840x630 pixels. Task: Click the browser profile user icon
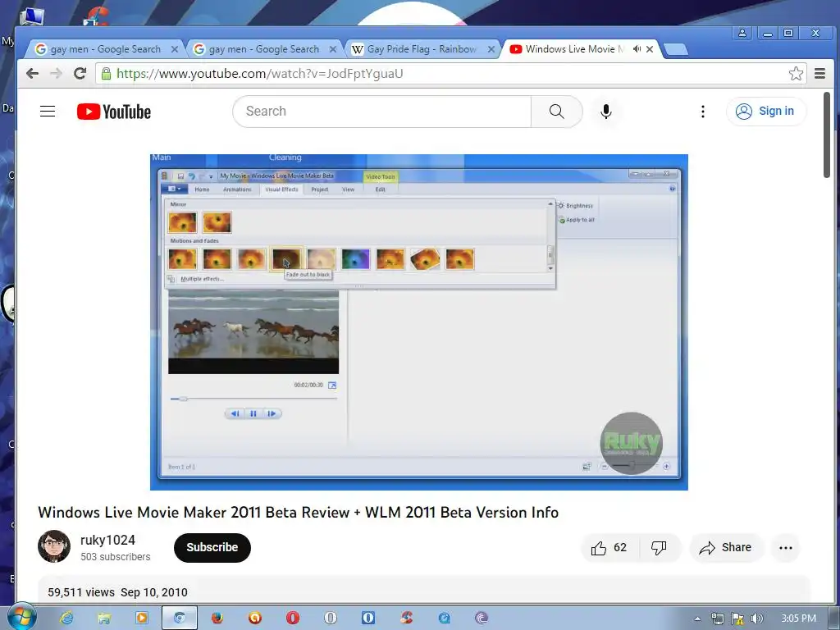(x=742, y=33)
